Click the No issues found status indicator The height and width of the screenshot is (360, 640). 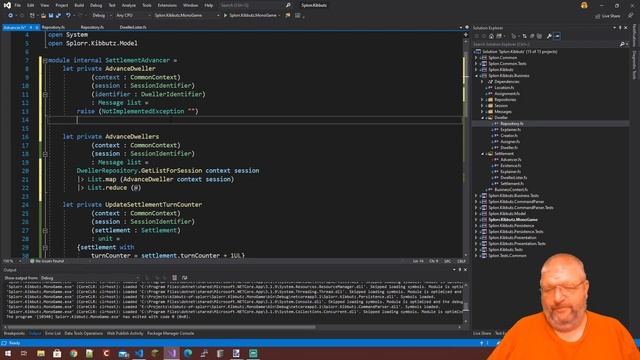pyautogui.click(x=47, y=261)
